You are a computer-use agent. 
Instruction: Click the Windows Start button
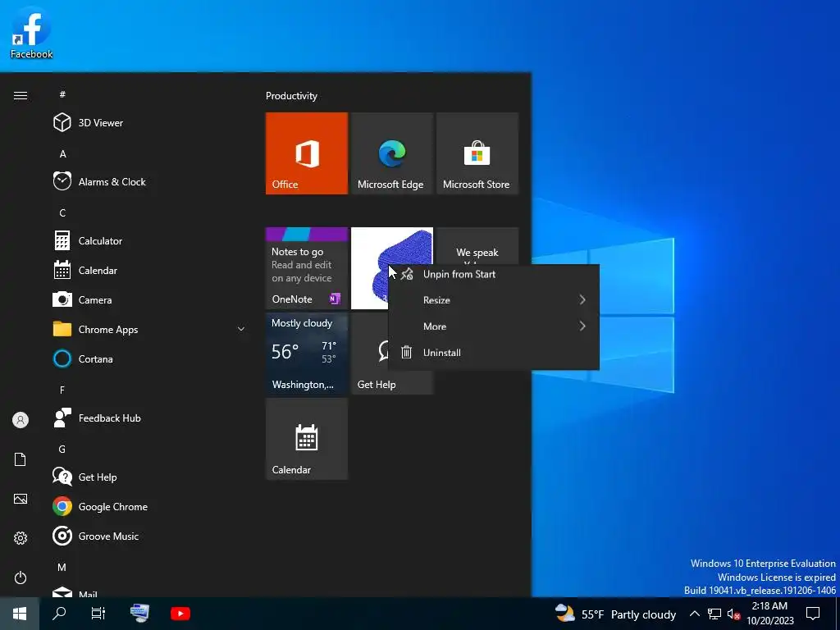[20, 614]
